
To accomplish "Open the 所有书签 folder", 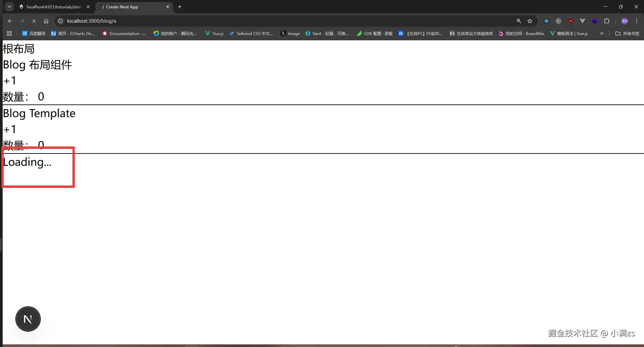I will coord(627,33).
